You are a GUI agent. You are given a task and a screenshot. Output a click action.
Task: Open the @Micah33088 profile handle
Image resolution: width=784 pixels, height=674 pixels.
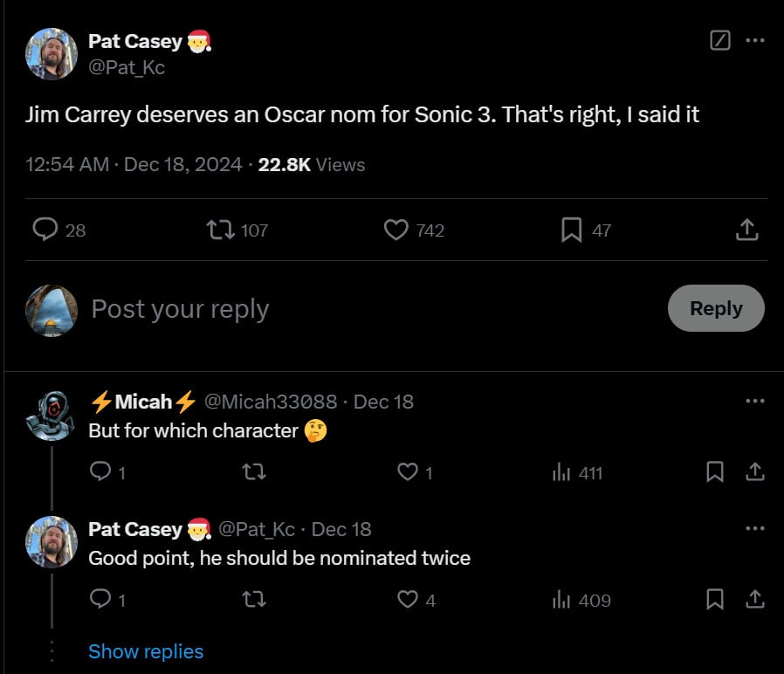coord(271,402)
